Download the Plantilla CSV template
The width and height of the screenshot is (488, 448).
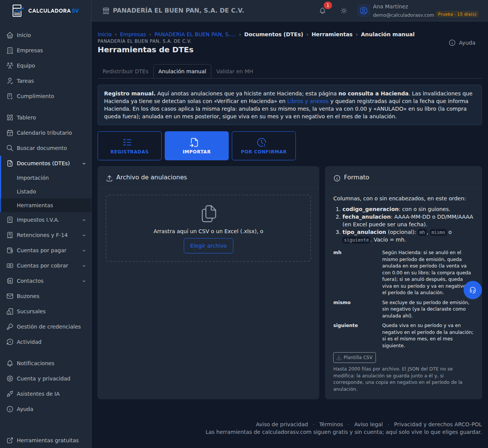tap(355, 358)
